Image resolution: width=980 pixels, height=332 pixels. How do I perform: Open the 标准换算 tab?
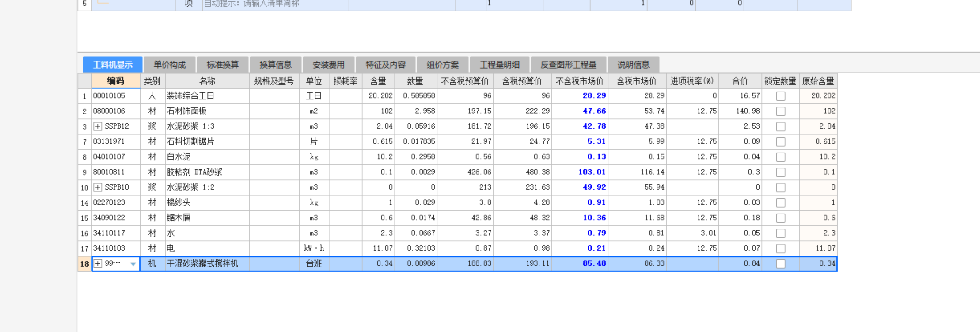(x=222, y=65)
